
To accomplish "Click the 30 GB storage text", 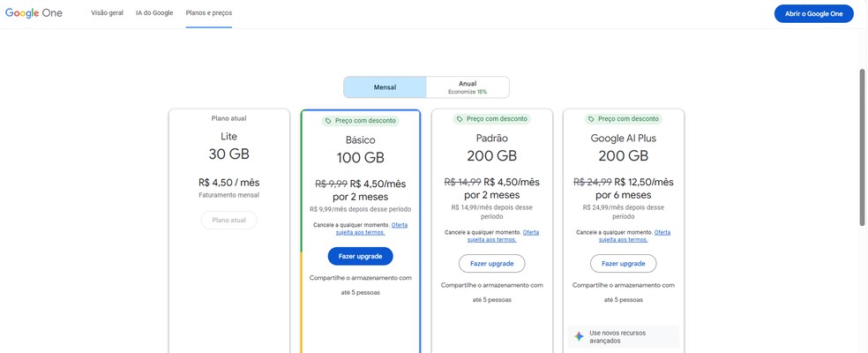I will point(229,154).
